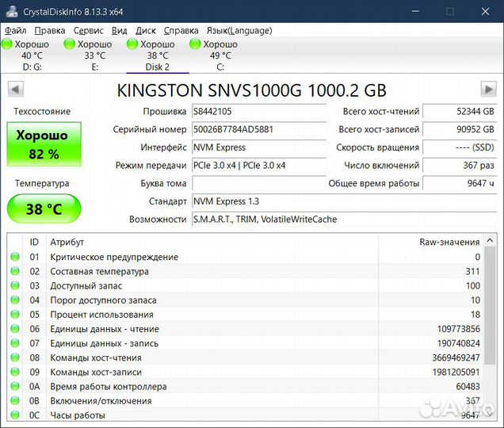Select the Единицы данных - чтение row
Screen dimensions: 504x428
(245, 329)
